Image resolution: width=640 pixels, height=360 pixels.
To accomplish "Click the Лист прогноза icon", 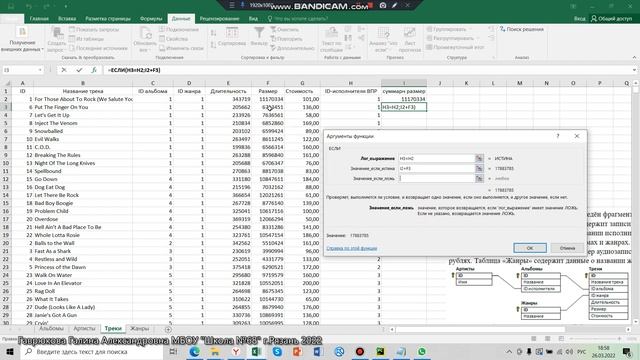I will [x=410, y=33].
